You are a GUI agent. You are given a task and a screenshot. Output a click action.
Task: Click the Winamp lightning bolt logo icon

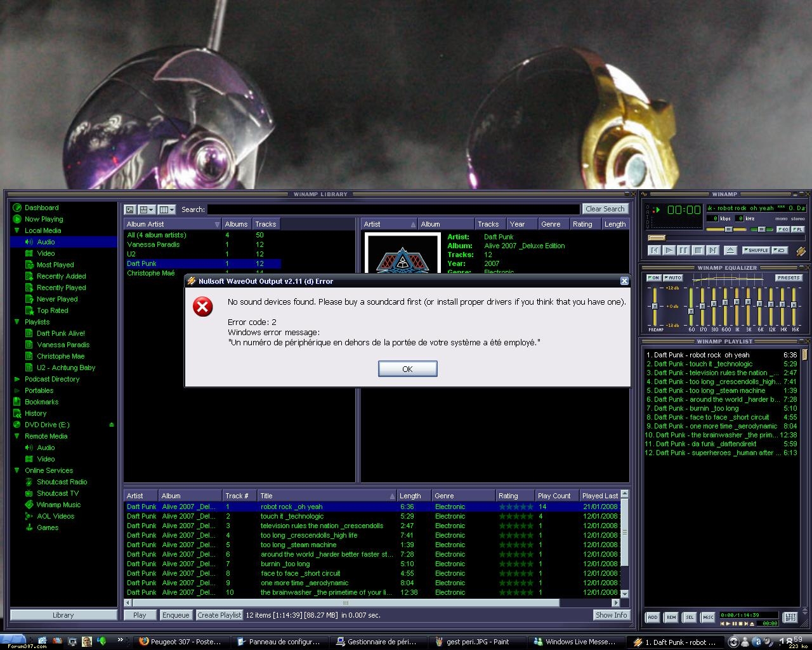[801, 251]
